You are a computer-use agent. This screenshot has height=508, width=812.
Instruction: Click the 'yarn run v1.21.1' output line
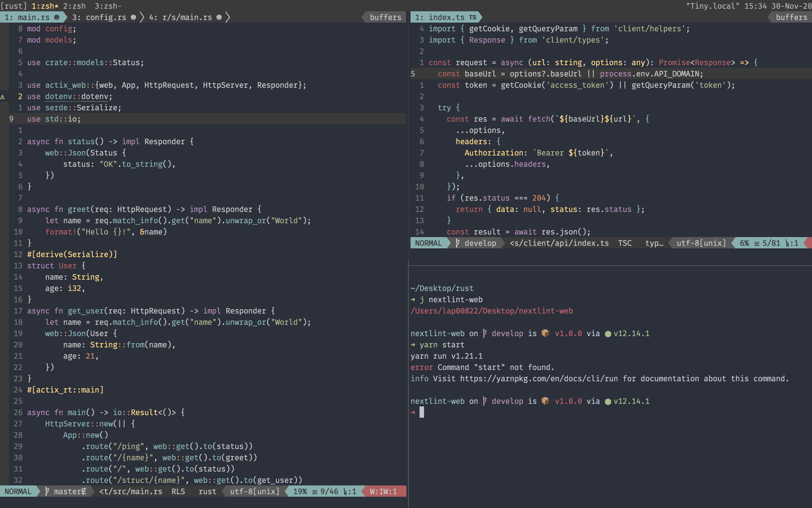coord(446,356)
